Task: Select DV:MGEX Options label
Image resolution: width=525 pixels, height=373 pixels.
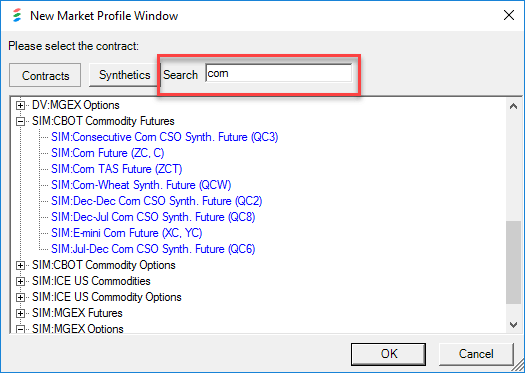Action: (76, 105)
